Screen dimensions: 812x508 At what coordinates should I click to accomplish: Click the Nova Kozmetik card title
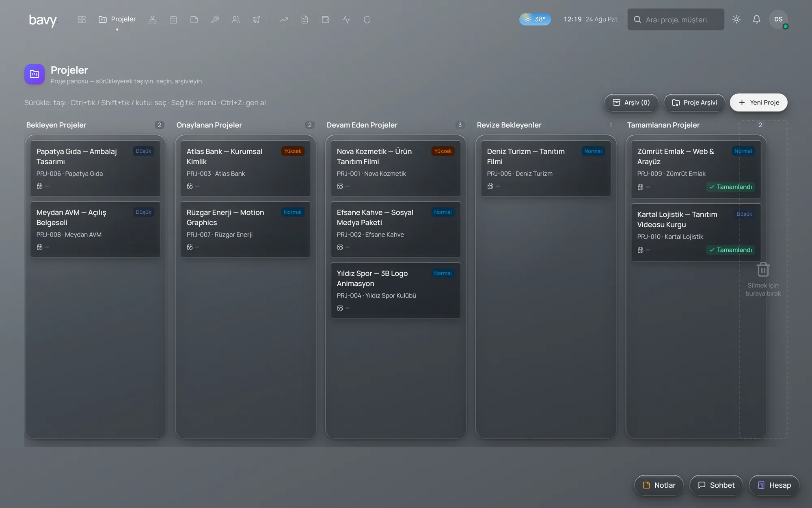click(x=374, y=156)
